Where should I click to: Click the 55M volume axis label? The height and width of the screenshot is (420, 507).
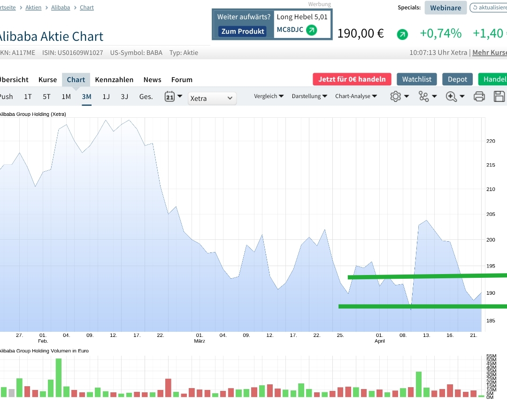pyautogui.click(x=491, y=356)
